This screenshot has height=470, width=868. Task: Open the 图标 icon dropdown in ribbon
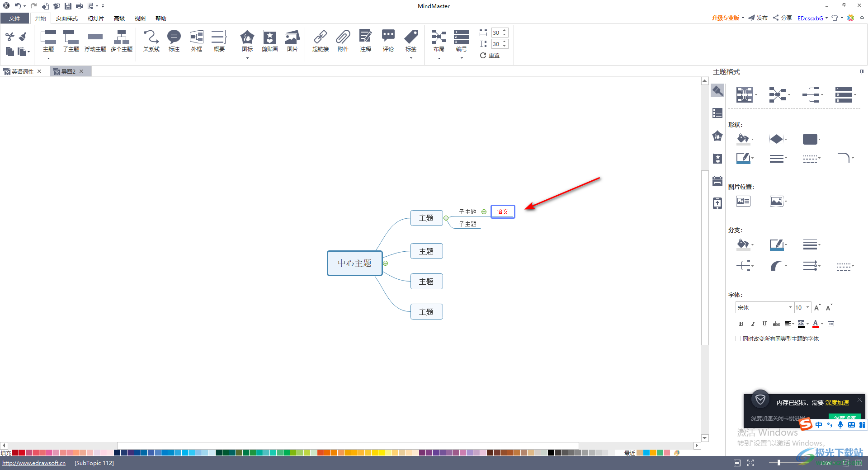click(x=247, y=58)
